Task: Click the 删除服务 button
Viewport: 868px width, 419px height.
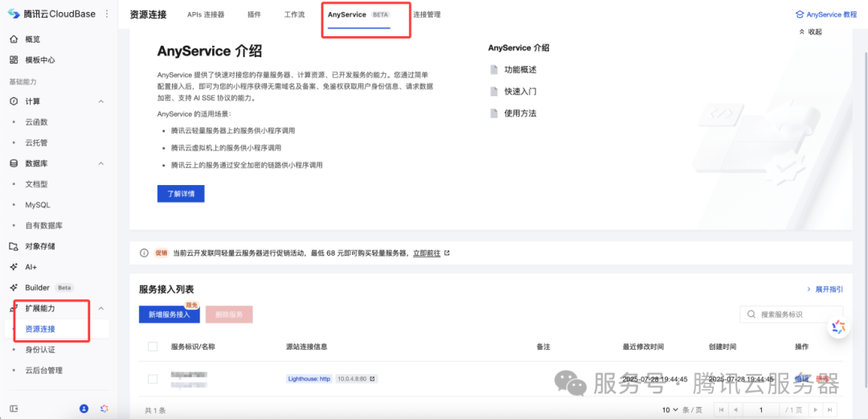Action: point(229,314)
